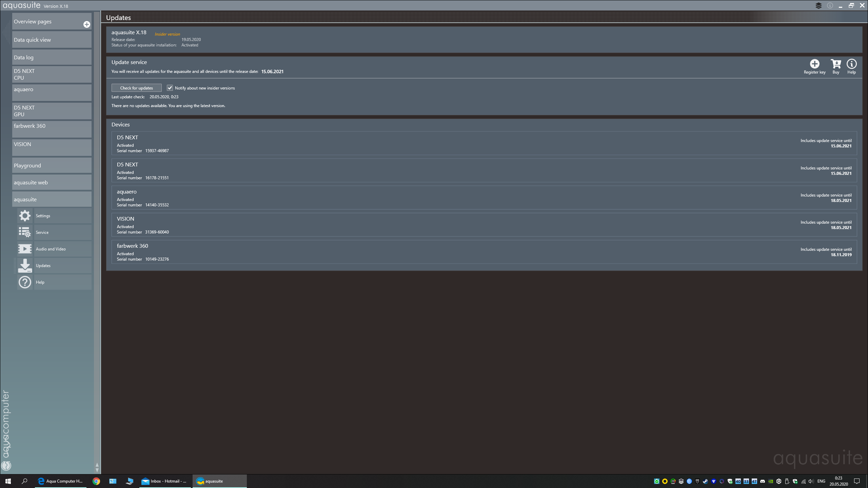This screenshot has width=868, height=488.
Task: Open Audio and Video sidebar icon
Action: (25, 249)
